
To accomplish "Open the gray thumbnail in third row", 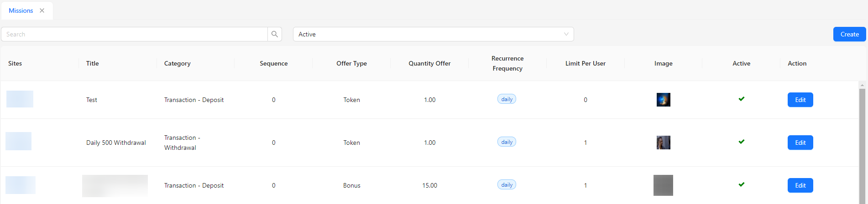I will coord(663,185).
